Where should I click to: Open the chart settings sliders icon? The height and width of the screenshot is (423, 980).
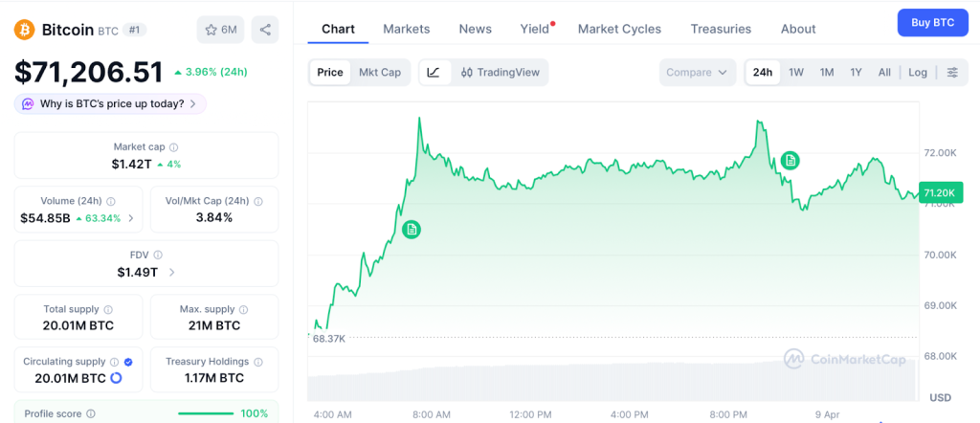point(952,72)
